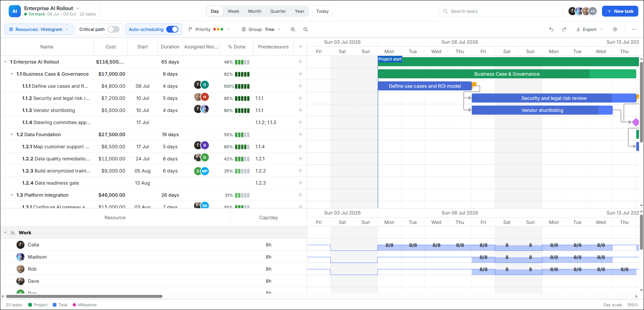This screenshot has height=310, width=644.
Task: Collapse the 1.2 Data Foundation group
Action: (12, 134)
